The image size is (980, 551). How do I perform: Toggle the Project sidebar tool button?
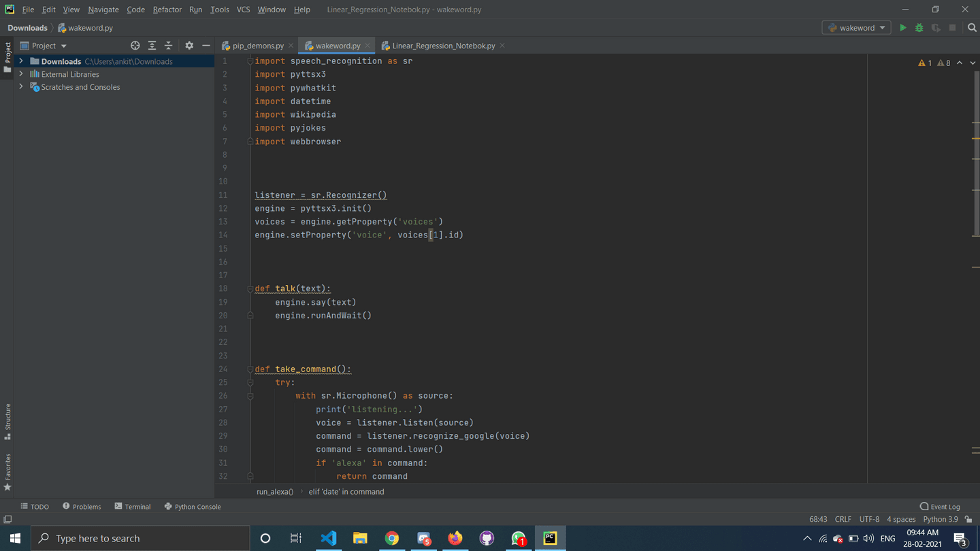point(7,57)
